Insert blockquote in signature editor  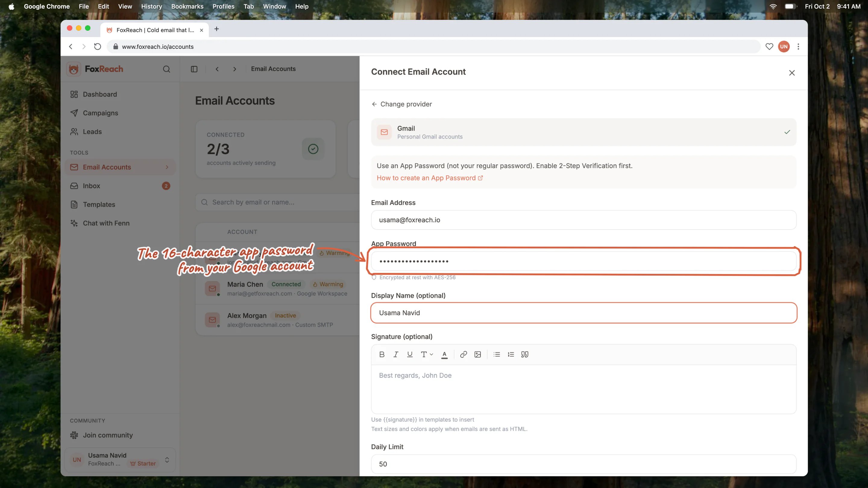tap(525, 354)
